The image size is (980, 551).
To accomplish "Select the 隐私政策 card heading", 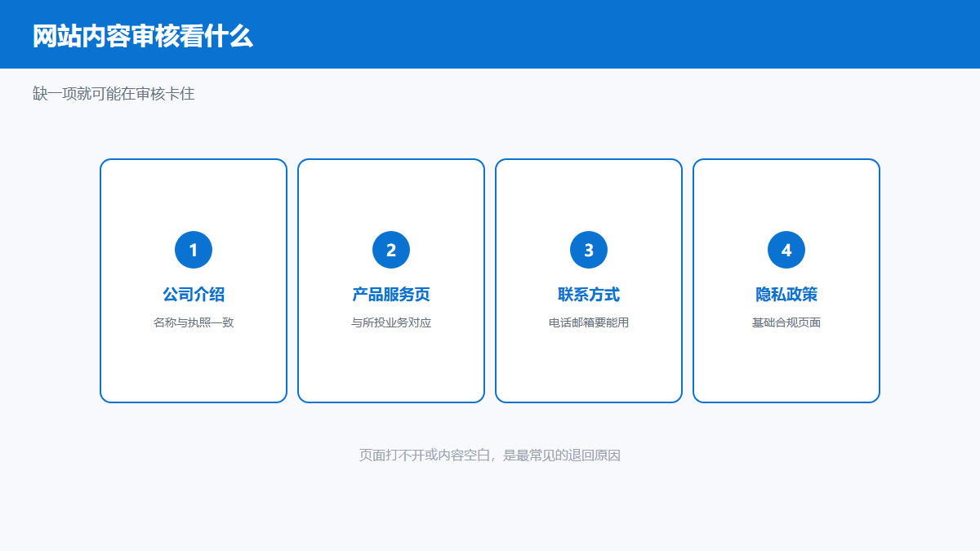I will 786,295.
